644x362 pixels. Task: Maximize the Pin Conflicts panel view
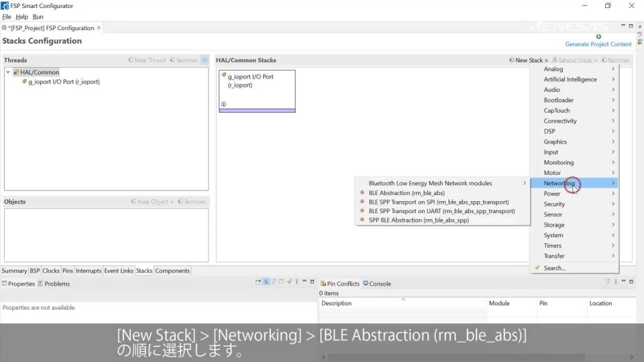tap(631, 282)
